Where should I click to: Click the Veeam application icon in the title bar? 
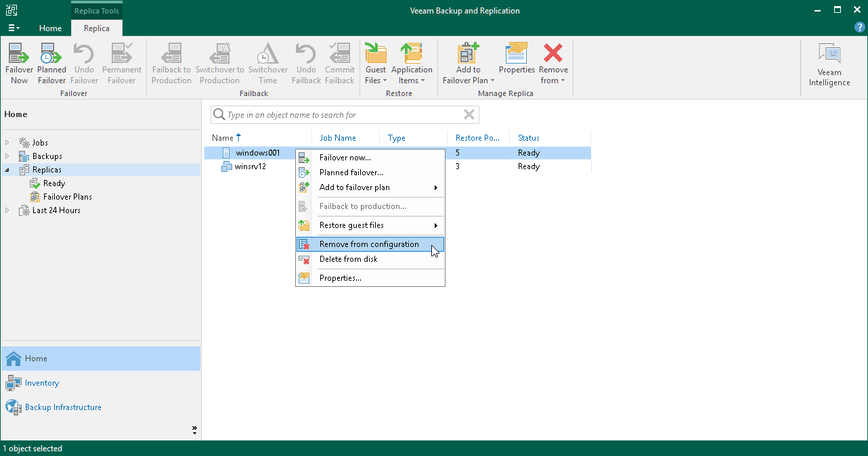tap(11, 10)
